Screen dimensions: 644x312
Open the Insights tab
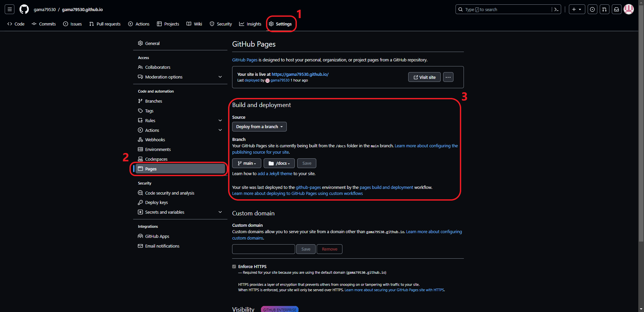point(250,24)
